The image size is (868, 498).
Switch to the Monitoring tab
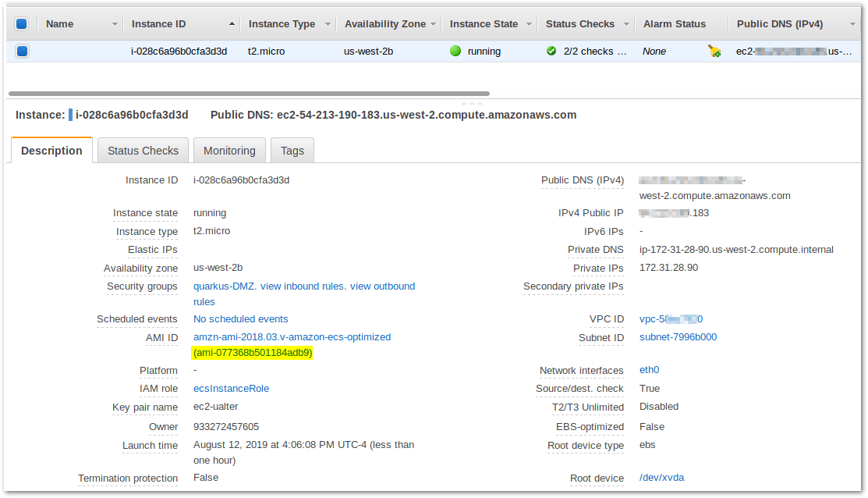click(x=229, y=150)
